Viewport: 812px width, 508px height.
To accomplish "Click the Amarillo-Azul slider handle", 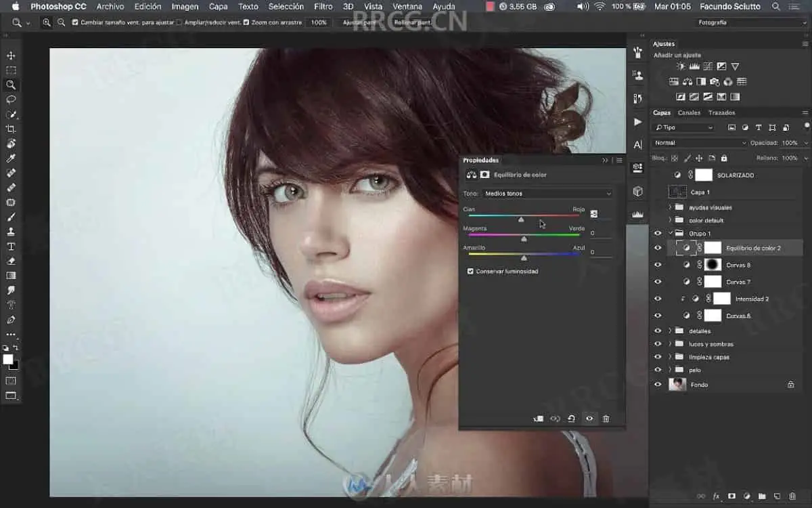I will pos(524,257).
